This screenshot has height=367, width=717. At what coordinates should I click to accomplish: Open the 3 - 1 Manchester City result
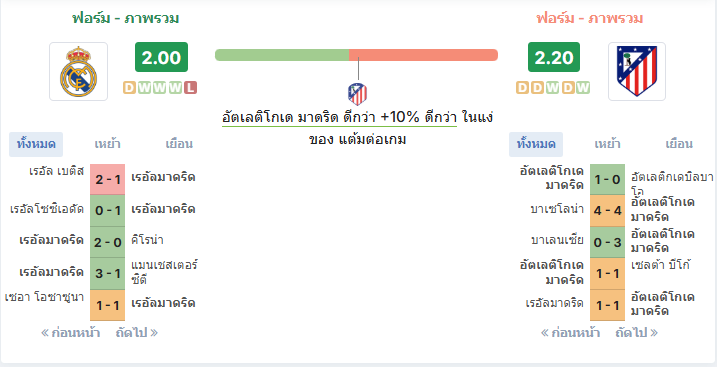click(x=107, y=273)
